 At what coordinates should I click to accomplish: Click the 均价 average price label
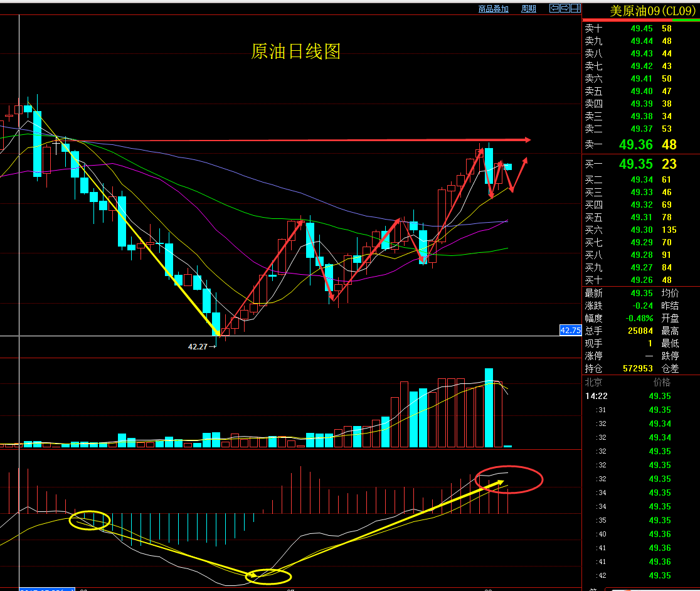pyautogui.click(x=670, y=293)
